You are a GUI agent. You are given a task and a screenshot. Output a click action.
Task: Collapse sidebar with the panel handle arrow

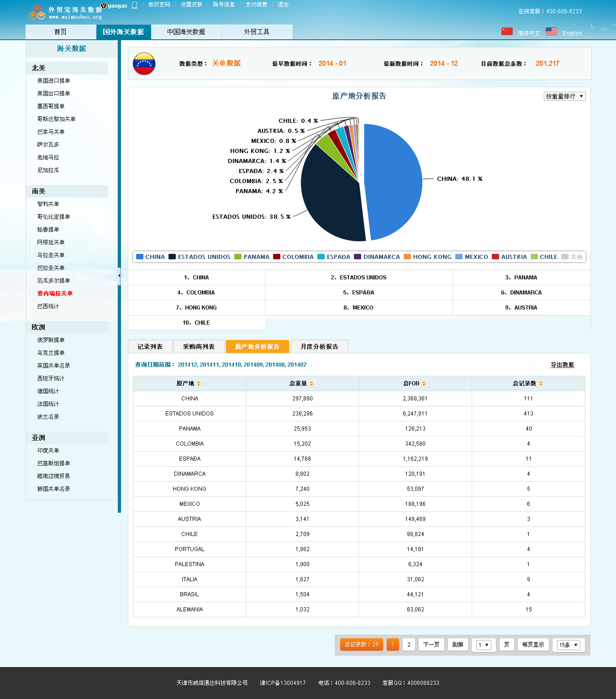119,276
